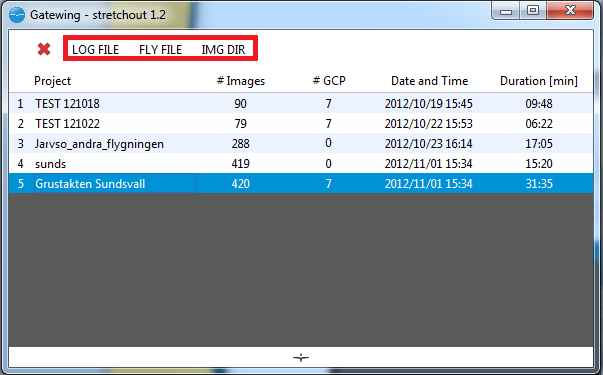Minimize the Gatewing stretchout window

(x=506, y=10)
